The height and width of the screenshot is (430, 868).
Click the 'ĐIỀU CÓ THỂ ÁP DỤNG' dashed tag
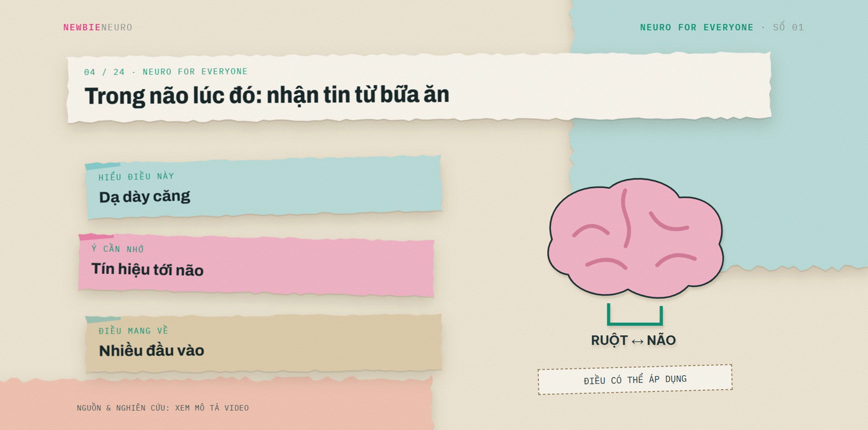pos(635,379)
